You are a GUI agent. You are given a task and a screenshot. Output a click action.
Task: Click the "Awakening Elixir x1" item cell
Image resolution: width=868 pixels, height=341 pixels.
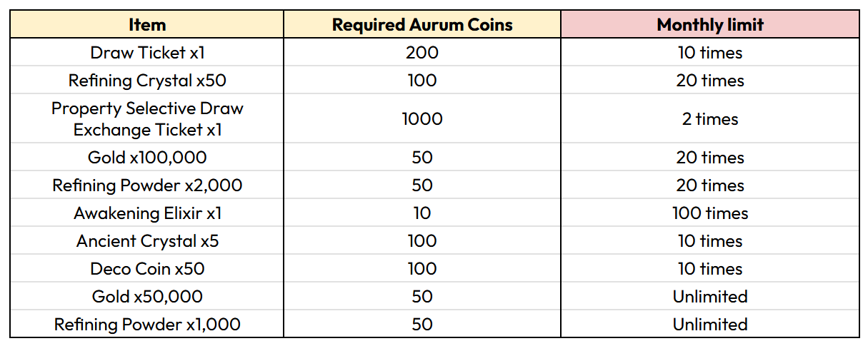(147, 213)
